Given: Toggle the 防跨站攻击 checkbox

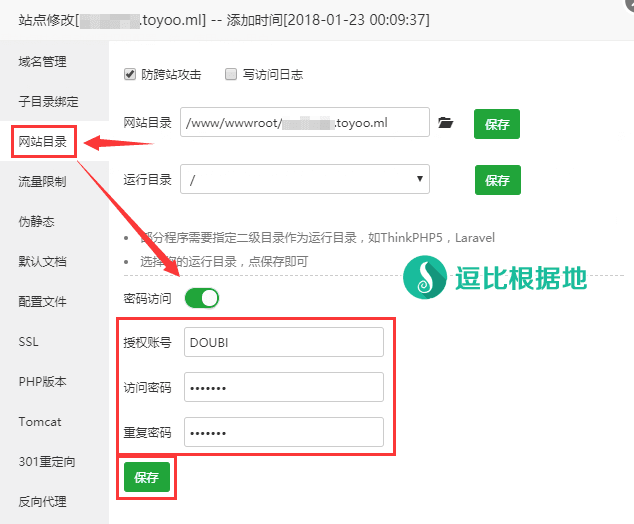Looking at the screenshot, I should tap(130, 74).
